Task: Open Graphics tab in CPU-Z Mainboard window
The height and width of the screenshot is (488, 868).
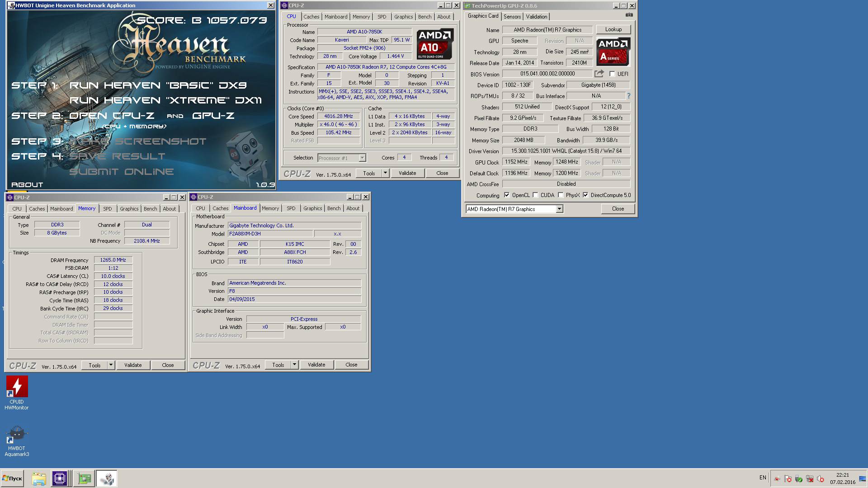Action: [x=312, y=208]
